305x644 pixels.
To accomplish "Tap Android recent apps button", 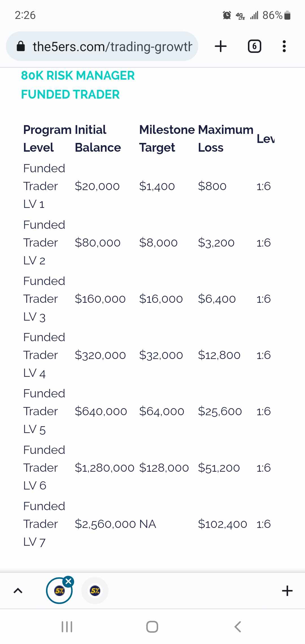I will pyautogui.click(x=67, y=626).
